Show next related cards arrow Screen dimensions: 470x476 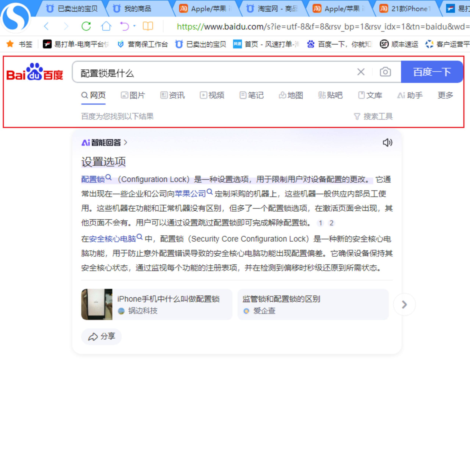tap(404, 305)
